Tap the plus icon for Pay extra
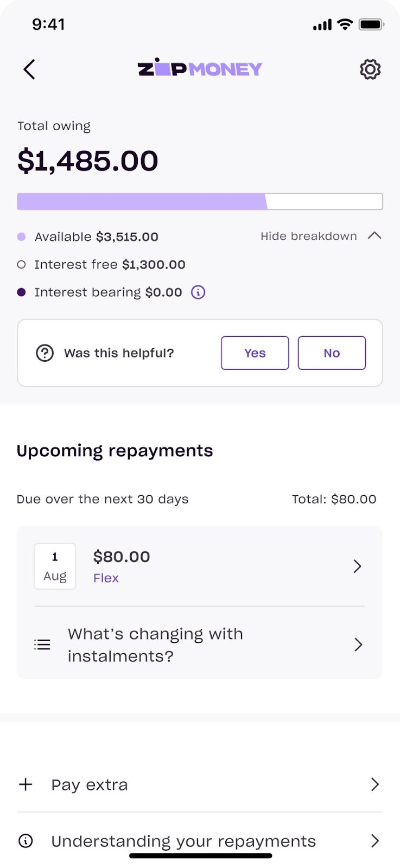 point(26,784)
